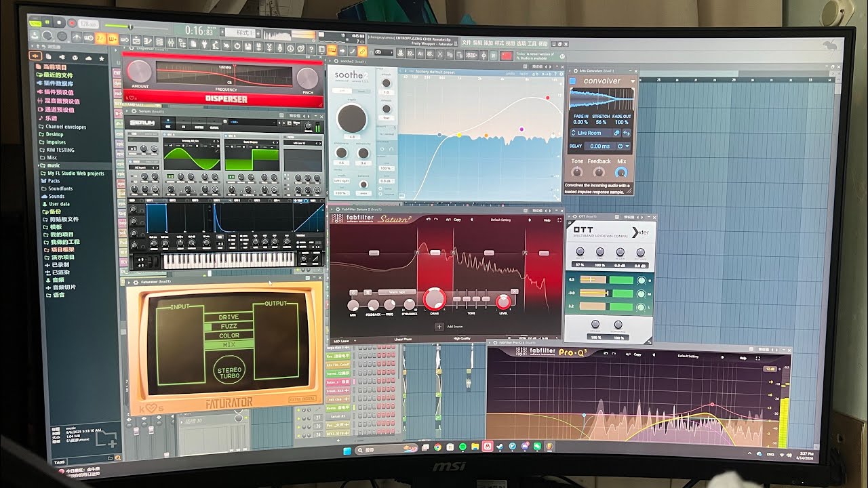Switch to the FX tab in Serum
This screenshot has height=488, width=868.
coord(185,124)
